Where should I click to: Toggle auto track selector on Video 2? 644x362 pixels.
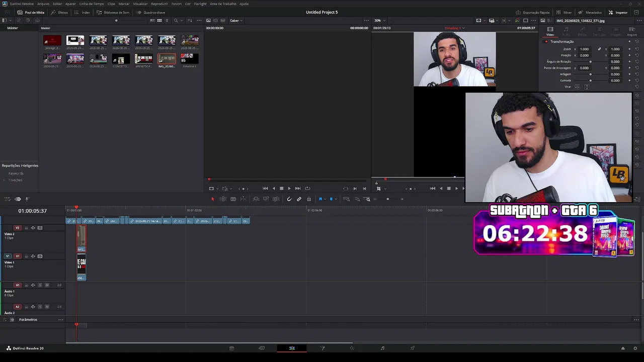(33, 228)
